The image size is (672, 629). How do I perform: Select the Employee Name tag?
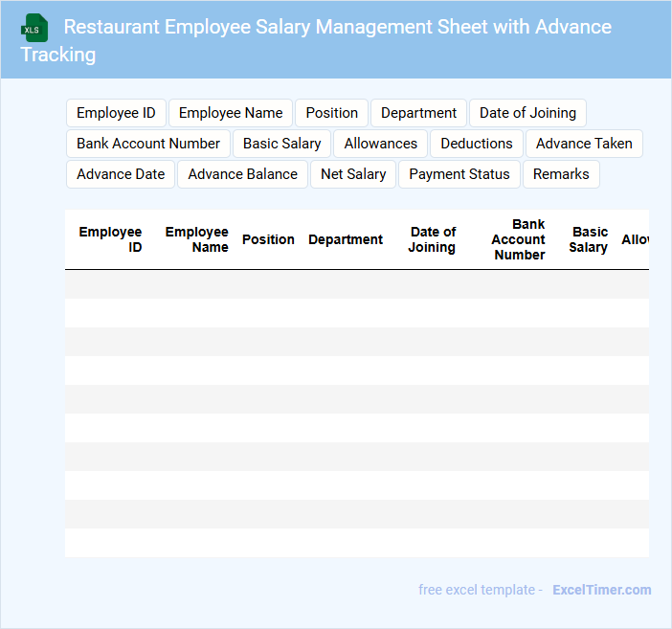coord(231,113)
